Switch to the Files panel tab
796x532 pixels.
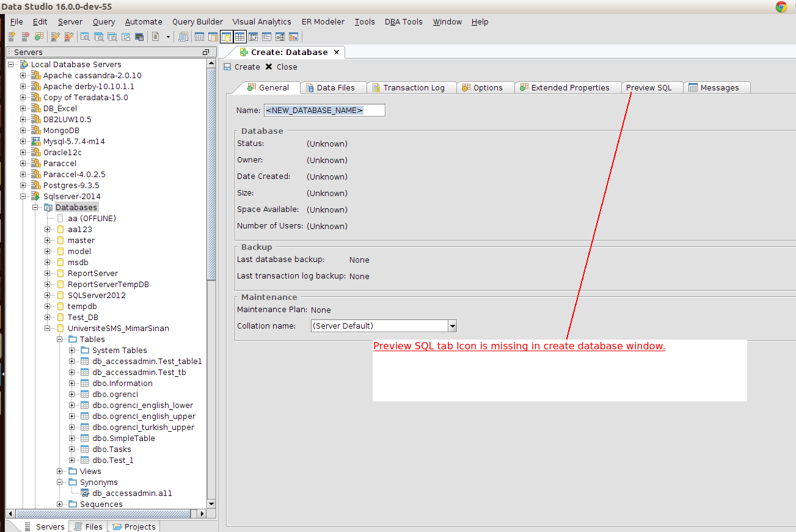click(88, 527)
